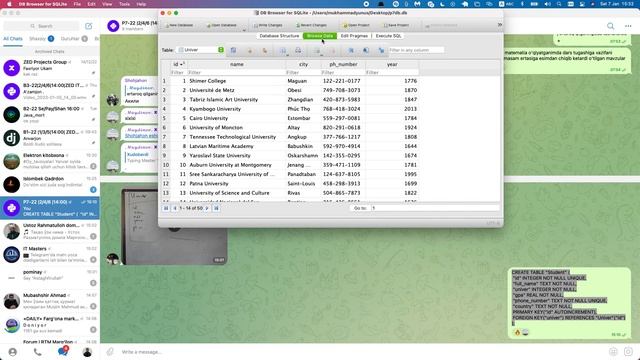The image size is (640, 360).
Task: Jump to first page of records
Action: [166, 208]
